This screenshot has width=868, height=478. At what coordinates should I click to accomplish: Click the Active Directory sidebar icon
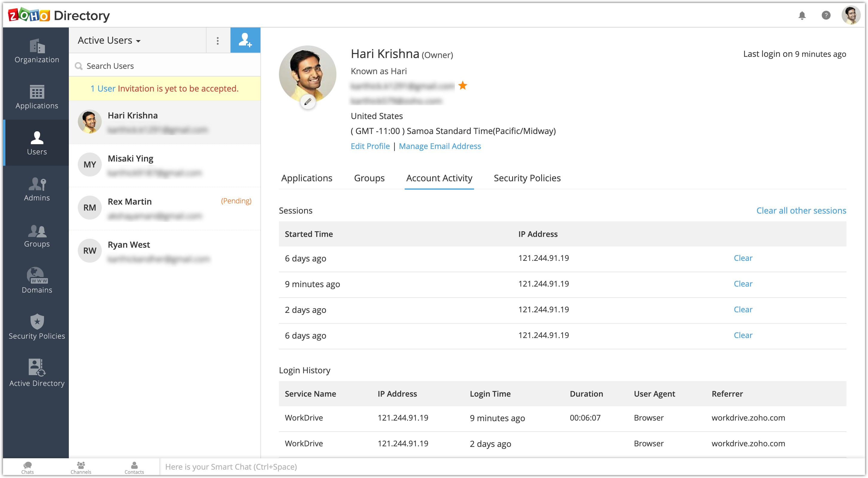coord(37,373)
